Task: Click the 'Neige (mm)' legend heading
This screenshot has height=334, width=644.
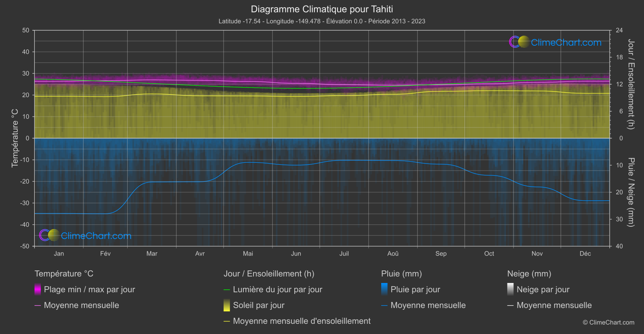Action: point(529,274)
